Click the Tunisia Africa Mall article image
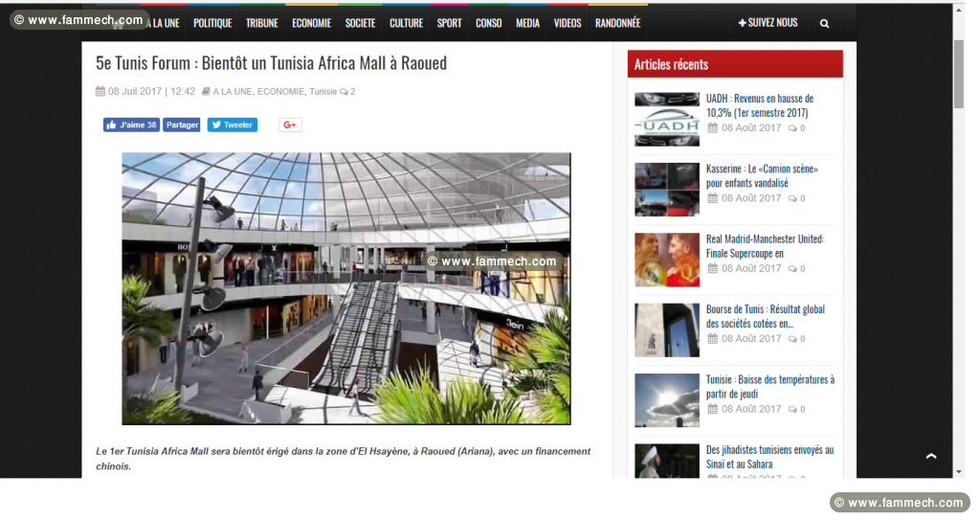This screenshot has width=980, height=522. point(346,288)
